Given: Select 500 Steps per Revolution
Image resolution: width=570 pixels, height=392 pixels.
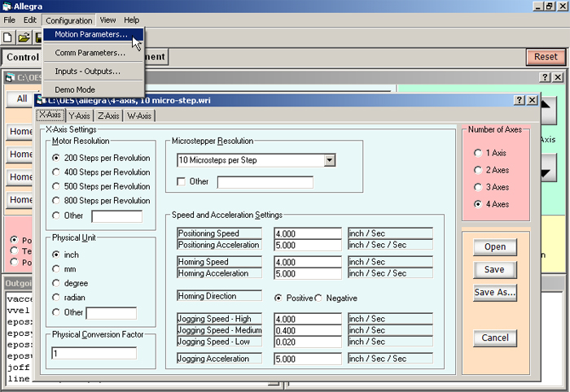Looking at the screenshot, I should click(x=102, y=186).
